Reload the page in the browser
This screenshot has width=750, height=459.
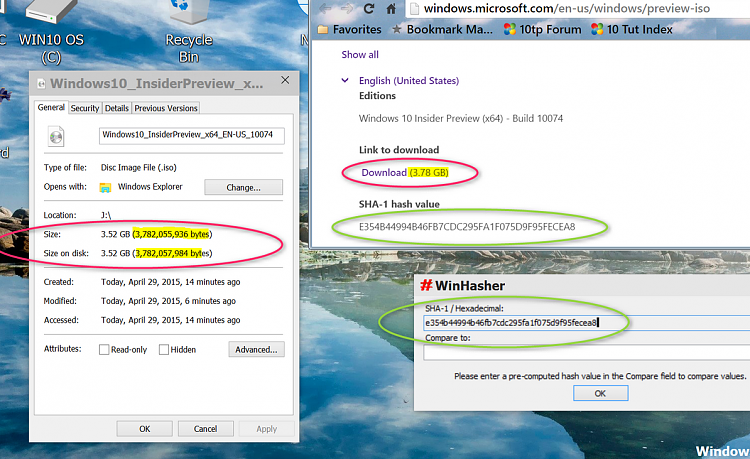(x=368, y=8)
